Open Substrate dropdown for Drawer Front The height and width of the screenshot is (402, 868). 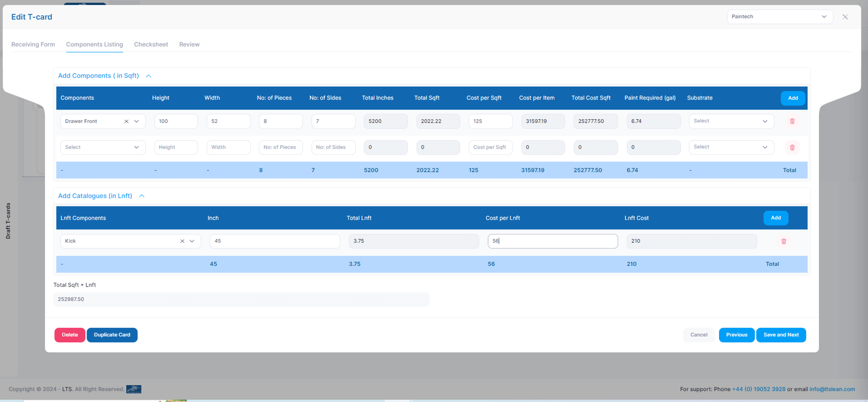tap(731, 121)
